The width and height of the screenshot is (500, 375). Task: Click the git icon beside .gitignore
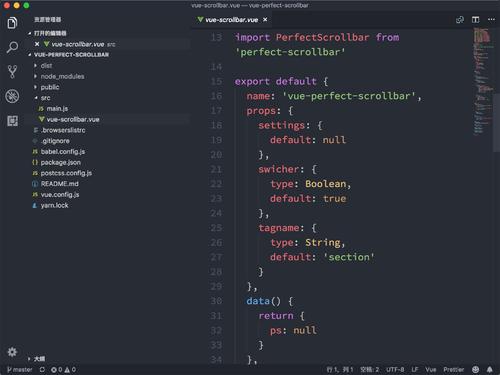tap(35, 141)
